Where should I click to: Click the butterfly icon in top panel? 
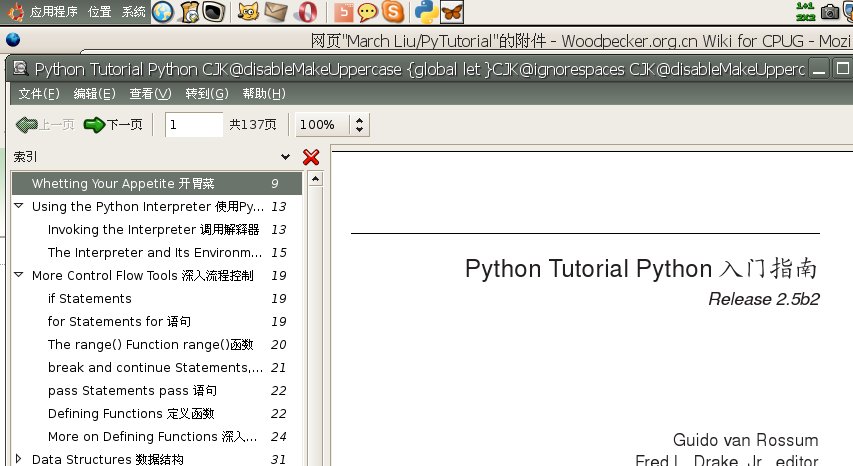click(452, 12)
